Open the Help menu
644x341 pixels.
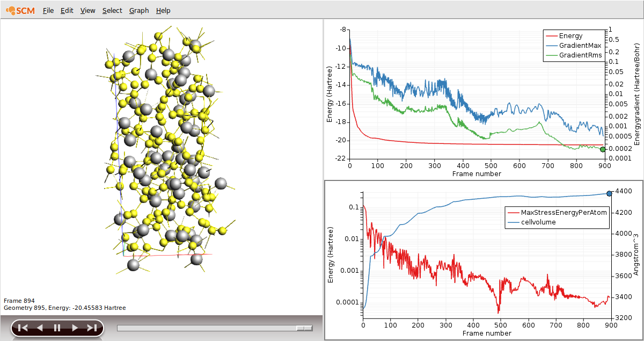[163, 11]
